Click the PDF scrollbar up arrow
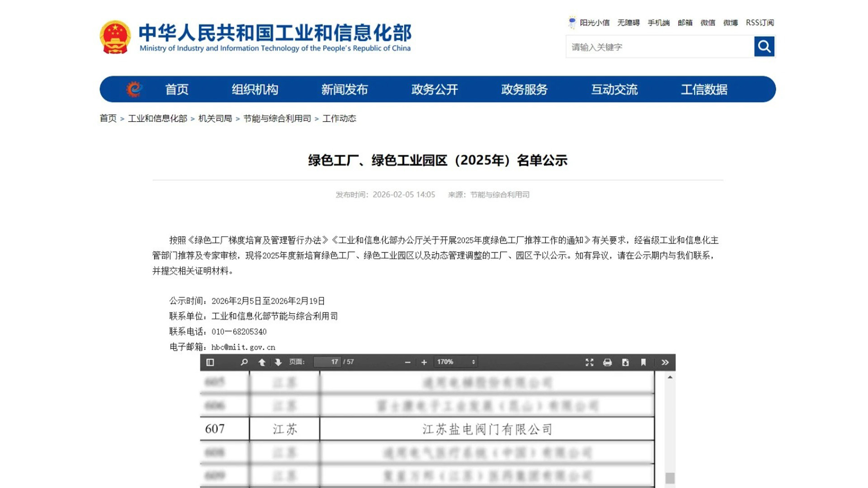The width and height of the screenshot is (868, 488). (x=670, y=377)
